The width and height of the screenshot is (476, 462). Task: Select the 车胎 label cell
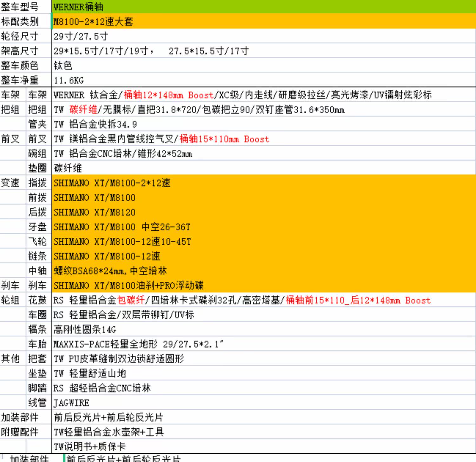click(x=38, y=344)
